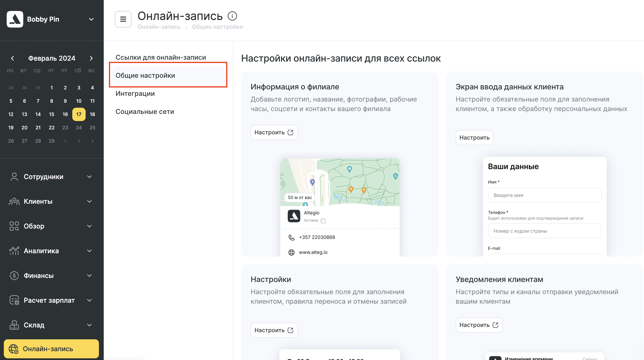644x360 pixels.
Task: Click the Онлайн-запись globe icon in sidebar
Action: pyautogui.click(x=14, y=349)
